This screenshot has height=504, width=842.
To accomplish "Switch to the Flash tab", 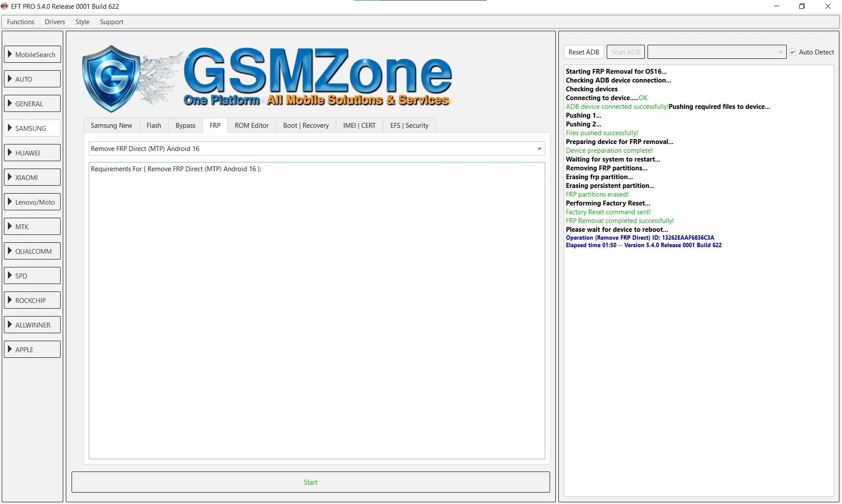I will (154, 126).
